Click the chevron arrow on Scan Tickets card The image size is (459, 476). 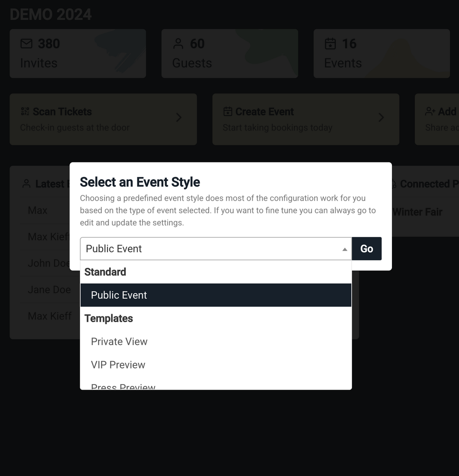click(179, 117)
